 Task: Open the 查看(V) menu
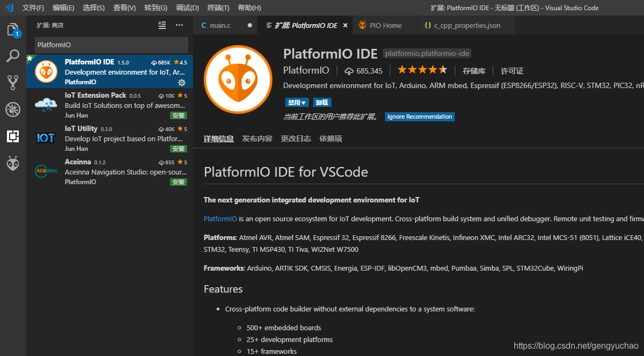coord(124,8)
